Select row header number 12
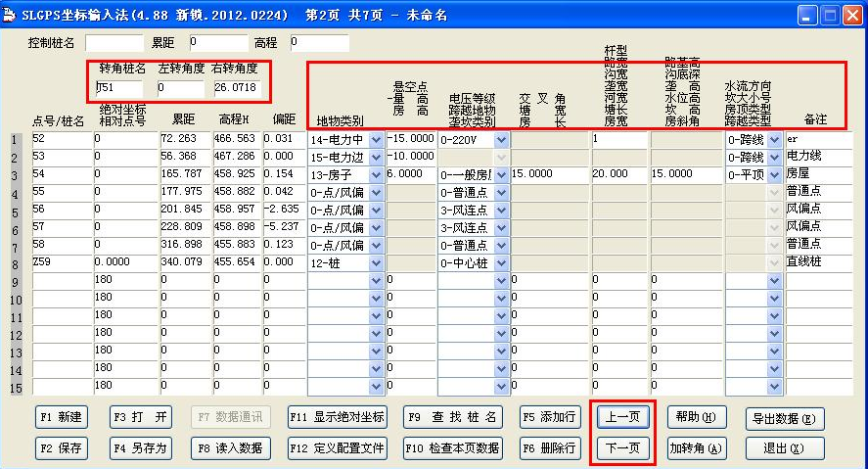This screenshot has width=868, height=469. tap(16, 335)
